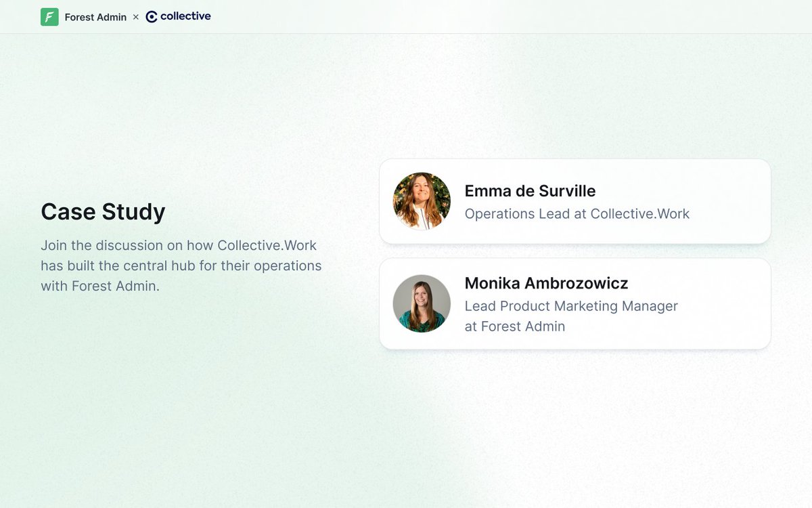The height and width of the screenshot is (508, 812).
Task: Click the name Monika Ambrozowicz
Action: coord(546,283)
